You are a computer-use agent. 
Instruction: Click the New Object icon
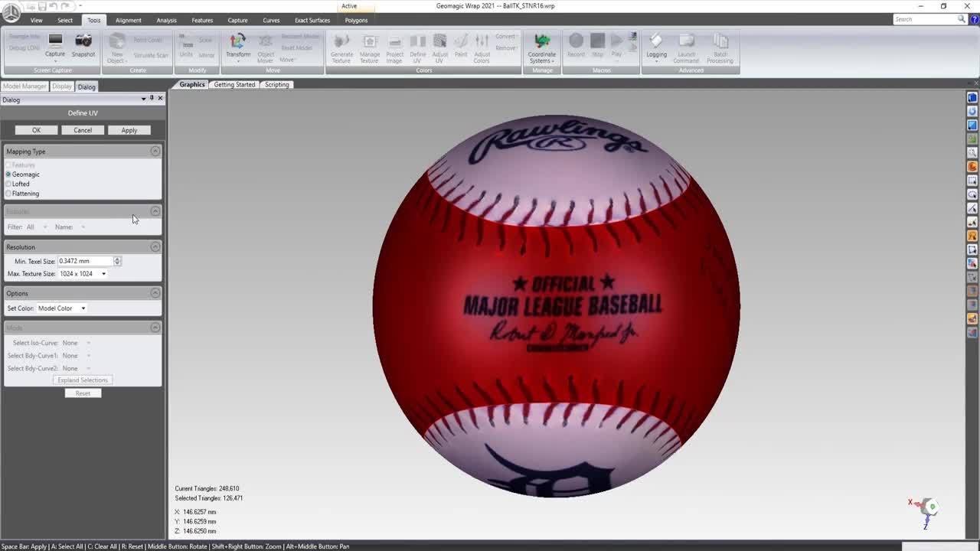pyautogui.click(x=117, y=47)
